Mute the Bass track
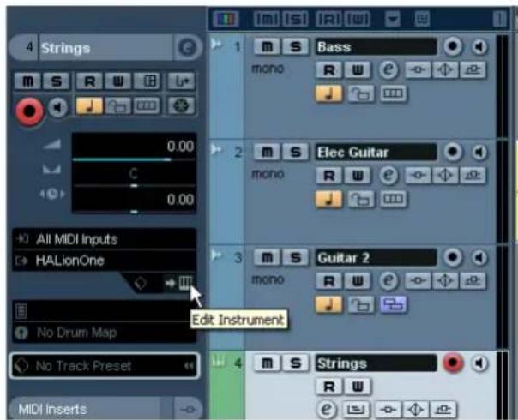The height and width of the screenshot is (420, 518). click(267, 46)
